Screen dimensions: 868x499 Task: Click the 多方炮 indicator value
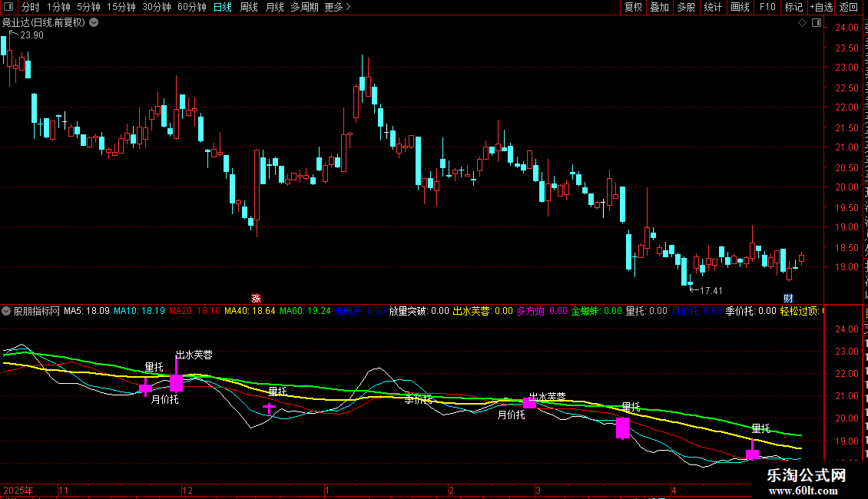542,312
